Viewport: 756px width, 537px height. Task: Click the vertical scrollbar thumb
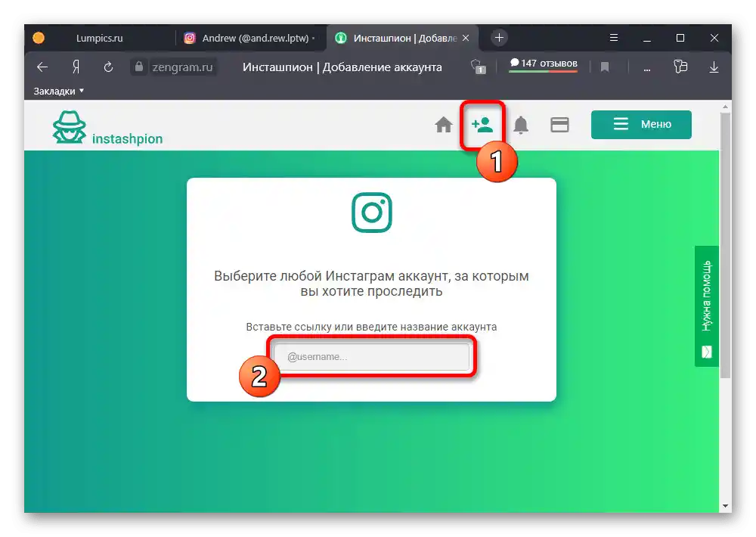pyautogui.click(x=725, y=245)
